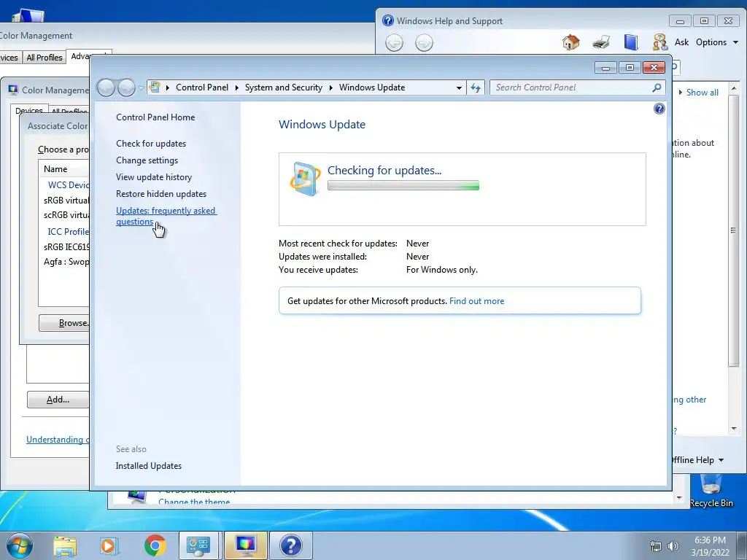Open Google Chrome from taskbar
Viewport: 747px width, 560px height.
coord(155,545)
